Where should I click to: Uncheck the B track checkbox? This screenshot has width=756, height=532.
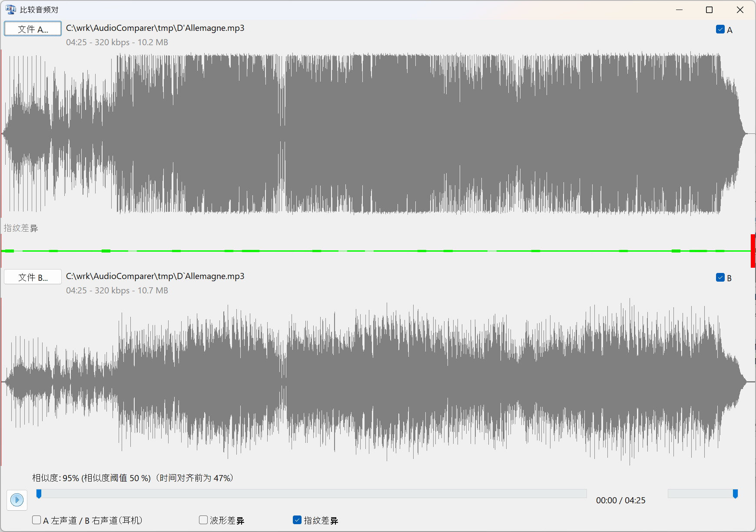(x=720, y=278)
